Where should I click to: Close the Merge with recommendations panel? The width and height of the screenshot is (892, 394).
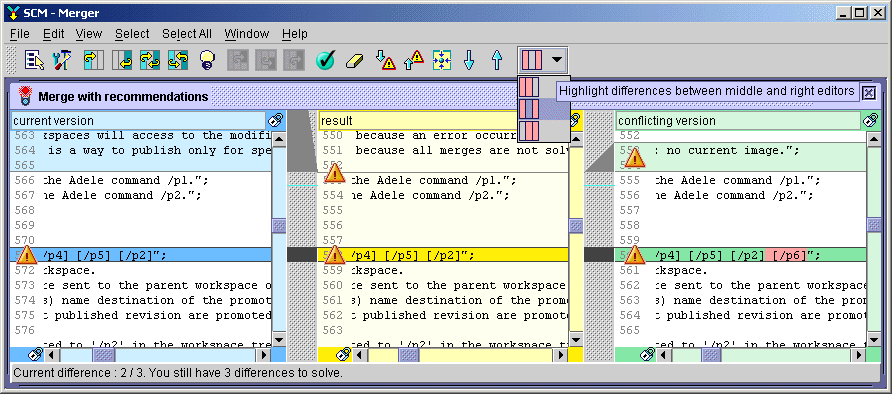coord(869,93)
